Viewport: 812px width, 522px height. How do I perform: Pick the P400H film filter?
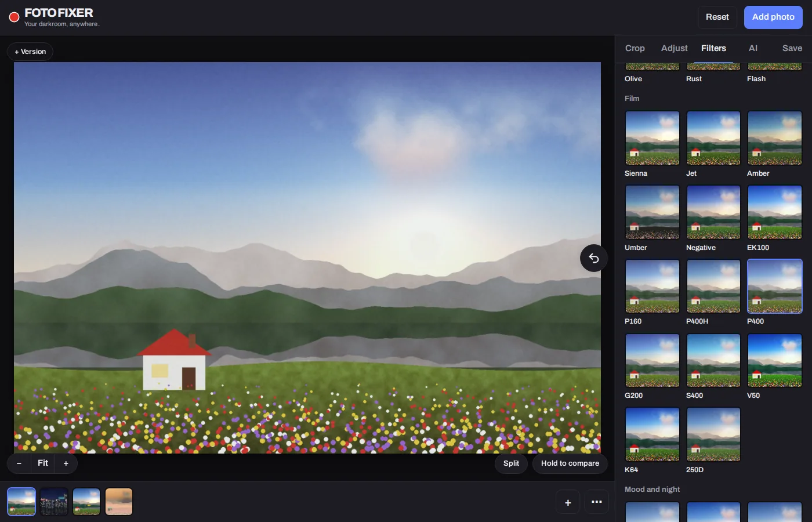point(713,286)
